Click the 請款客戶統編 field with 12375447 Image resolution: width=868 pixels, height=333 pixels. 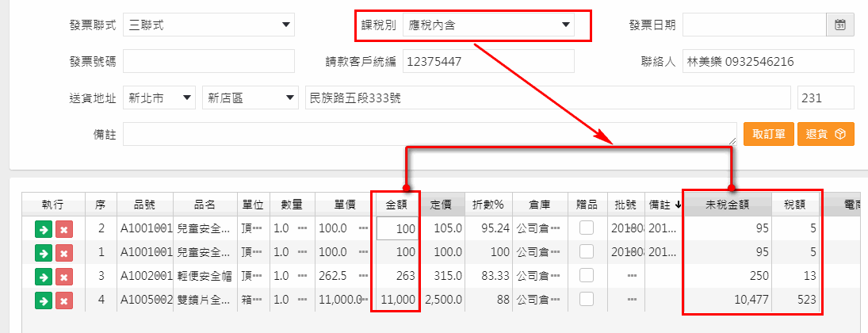point(489,61)
